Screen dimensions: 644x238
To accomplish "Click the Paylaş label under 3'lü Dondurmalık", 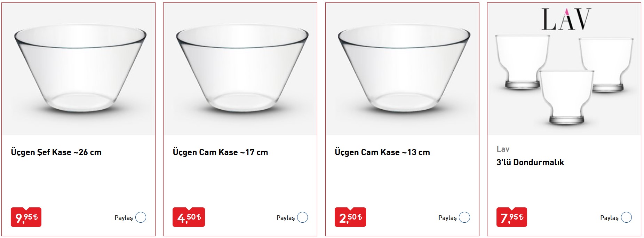I will [609, 218].
